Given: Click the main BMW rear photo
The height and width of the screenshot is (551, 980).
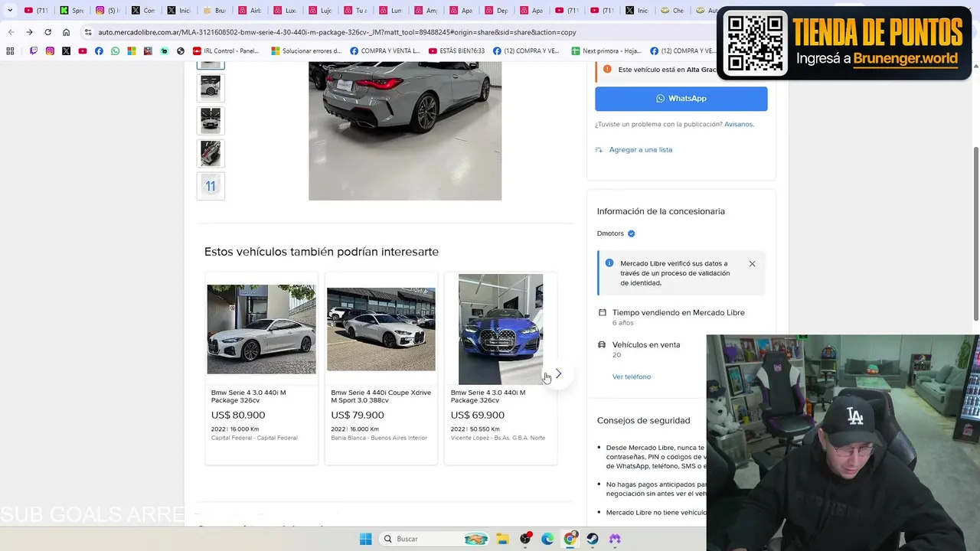Looking at the screenshot, I should [405, 131].
